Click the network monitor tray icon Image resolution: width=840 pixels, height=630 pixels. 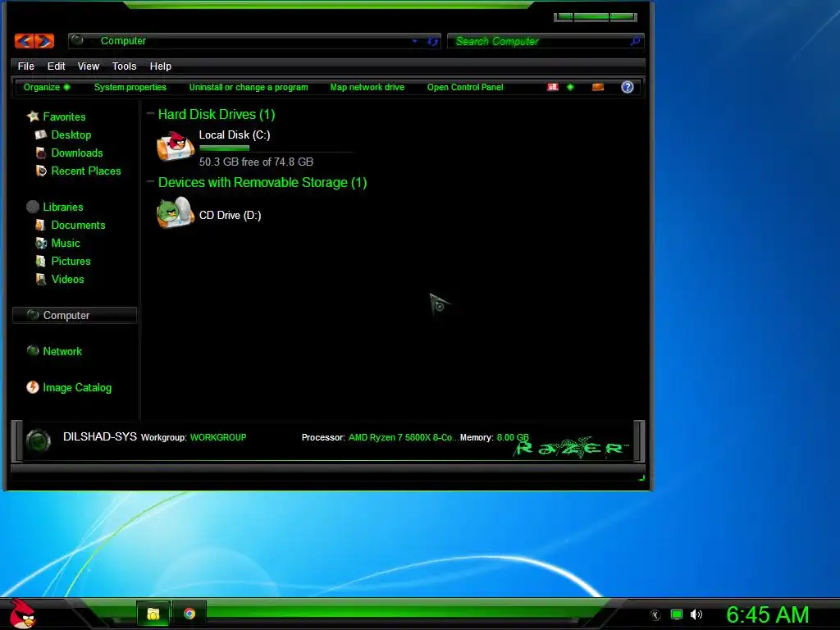click(x=677, y=614)
